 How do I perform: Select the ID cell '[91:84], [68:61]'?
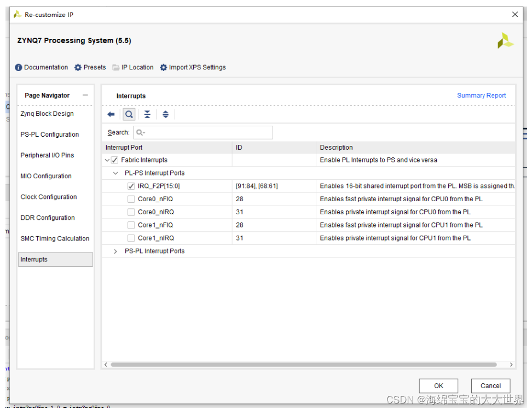click(x=257, y=186)
